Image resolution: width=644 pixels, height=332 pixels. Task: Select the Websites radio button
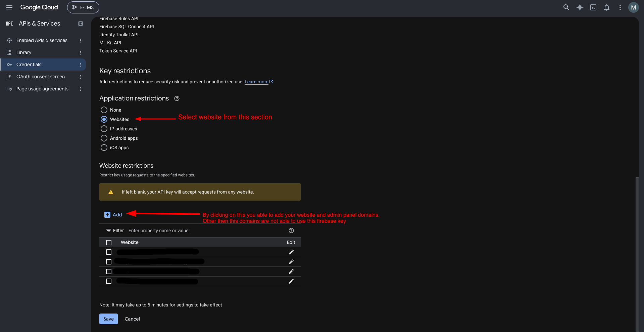click(x=104, y=119)
